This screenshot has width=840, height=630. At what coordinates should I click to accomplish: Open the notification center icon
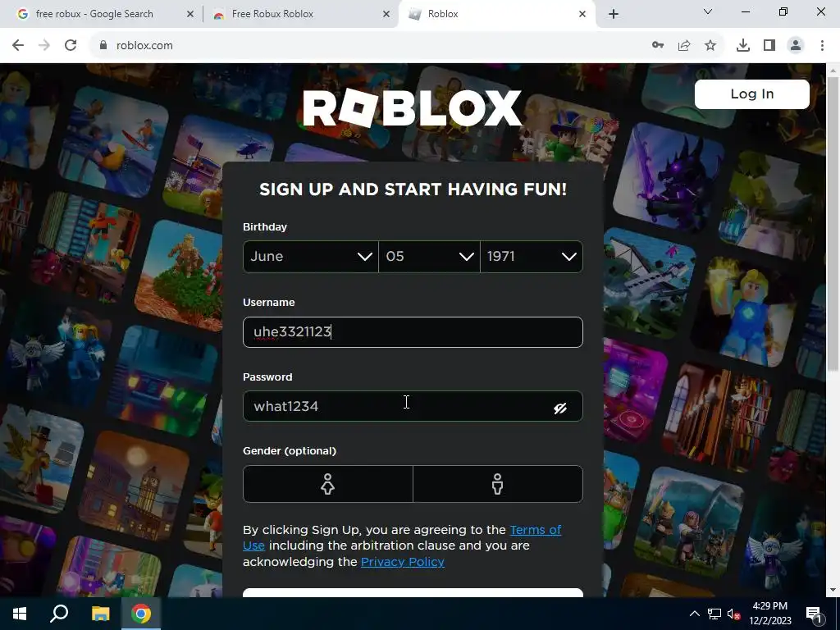[814, 614]
